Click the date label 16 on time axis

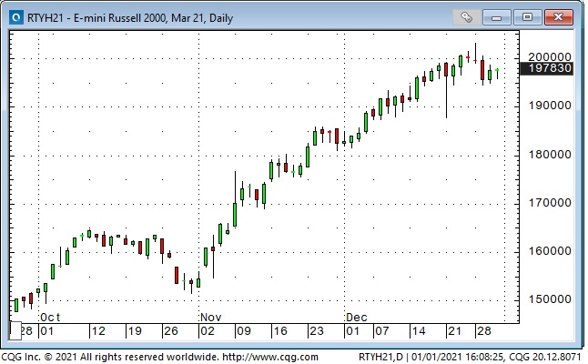click(280, 331)
